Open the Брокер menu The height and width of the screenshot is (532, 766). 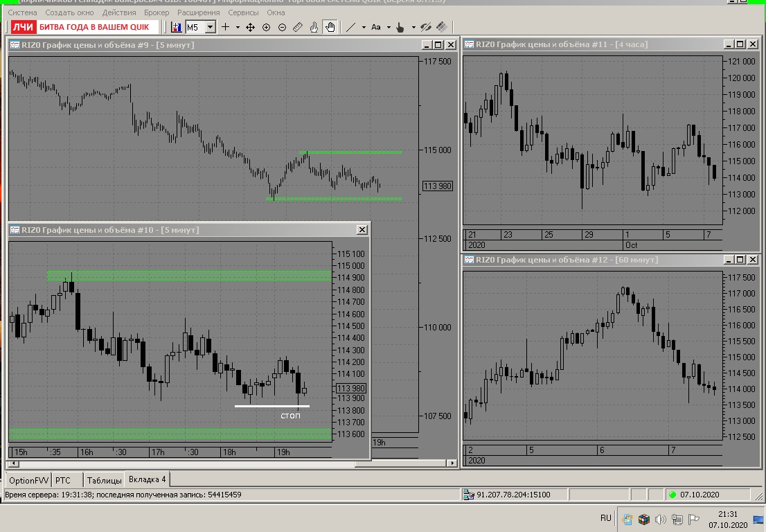tap(157, 12)
